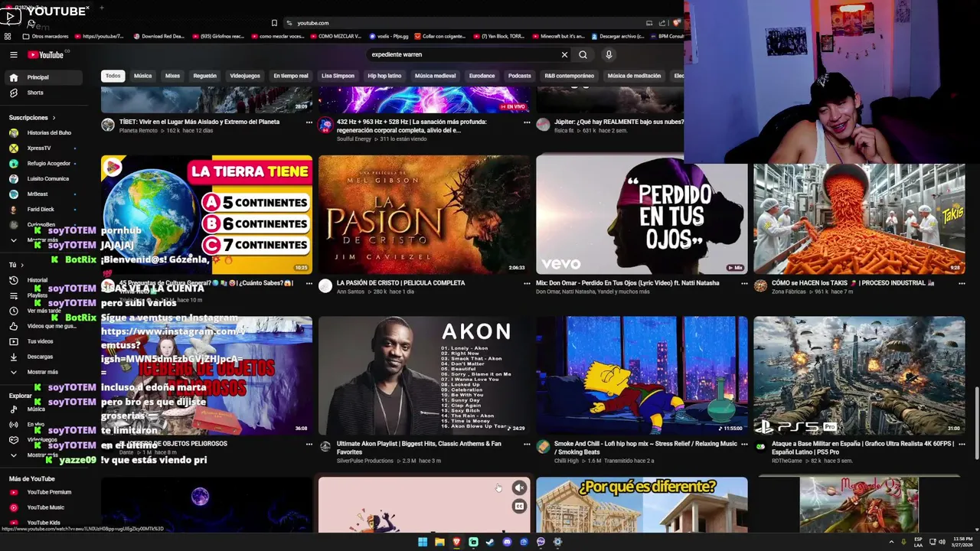Select the Videojuegos filter chip
This screenshot has width=980, height=551.
point(245,76)
